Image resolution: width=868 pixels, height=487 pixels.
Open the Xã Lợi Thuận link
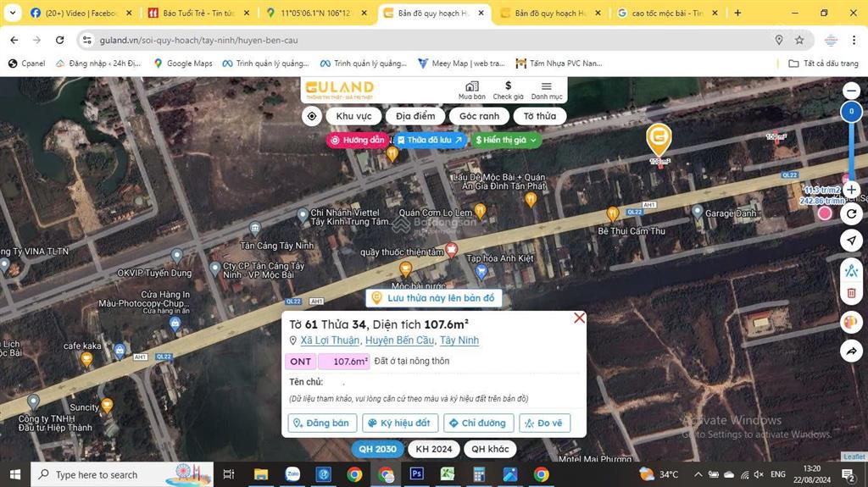click(x=330, y=340)
